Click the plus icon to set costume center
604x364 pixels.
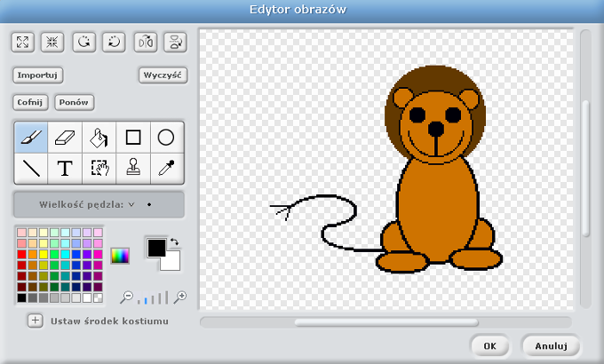click(x=35, y=320)
